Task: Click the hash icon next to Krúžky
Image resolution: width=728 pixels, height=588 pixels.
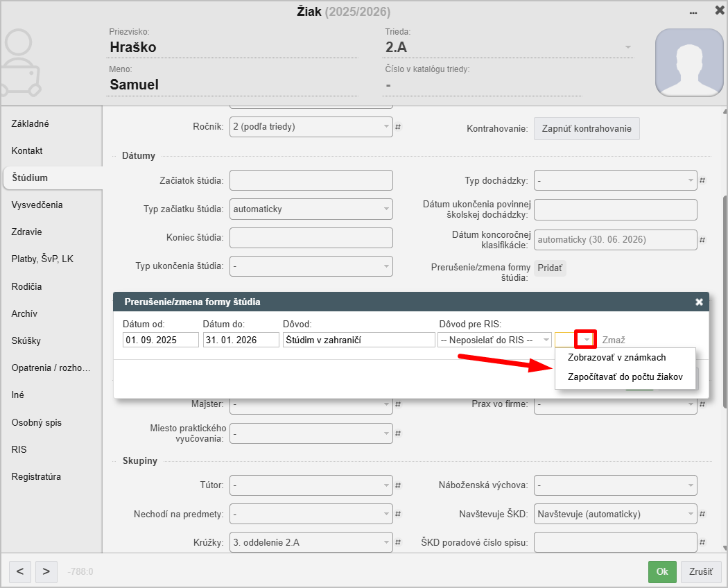Action: pyautogui.click(x=398, y=543)
